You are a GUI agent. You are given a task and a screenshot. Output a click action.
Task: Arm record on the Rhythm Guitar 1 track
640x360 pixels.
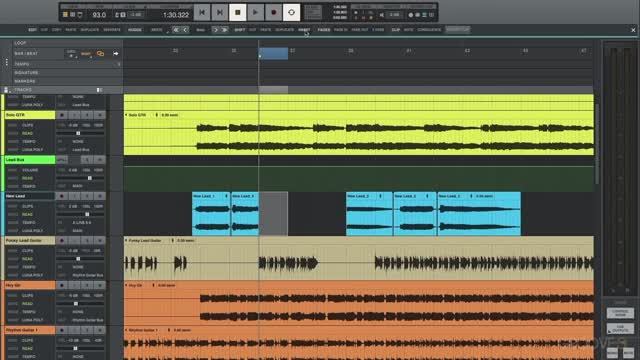point(62,330)
